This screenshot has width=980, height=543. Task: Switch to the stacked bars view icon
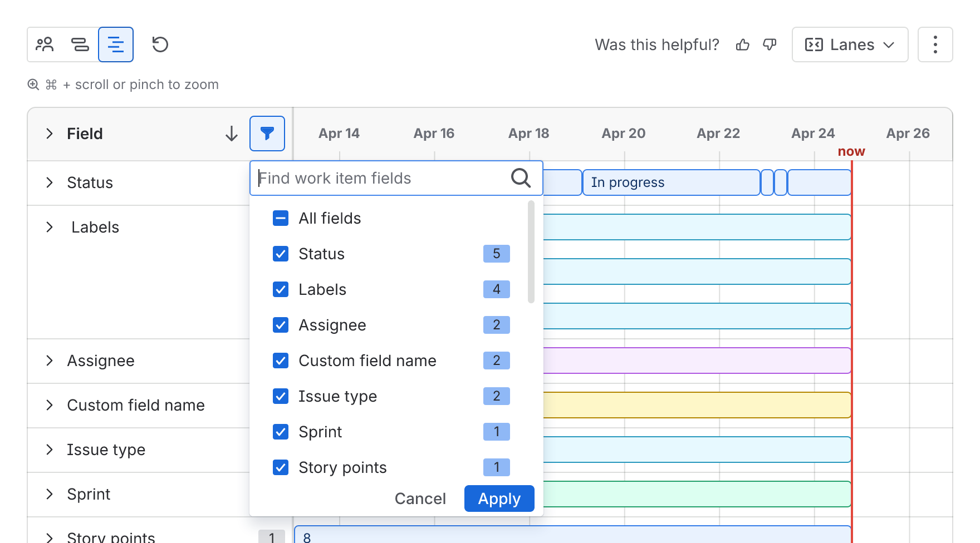point(80,45)
